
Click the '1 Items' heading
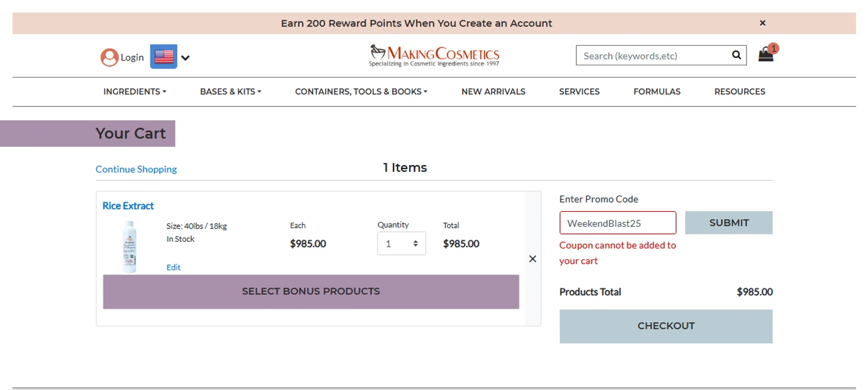(405, 168)
